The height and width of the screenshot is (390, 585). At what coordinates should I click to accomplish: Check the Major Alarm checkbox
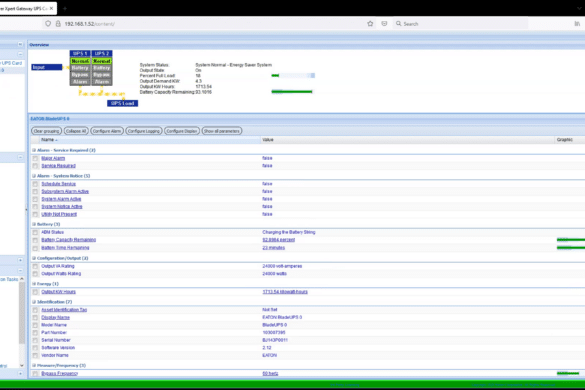click(x=35, y=159)
